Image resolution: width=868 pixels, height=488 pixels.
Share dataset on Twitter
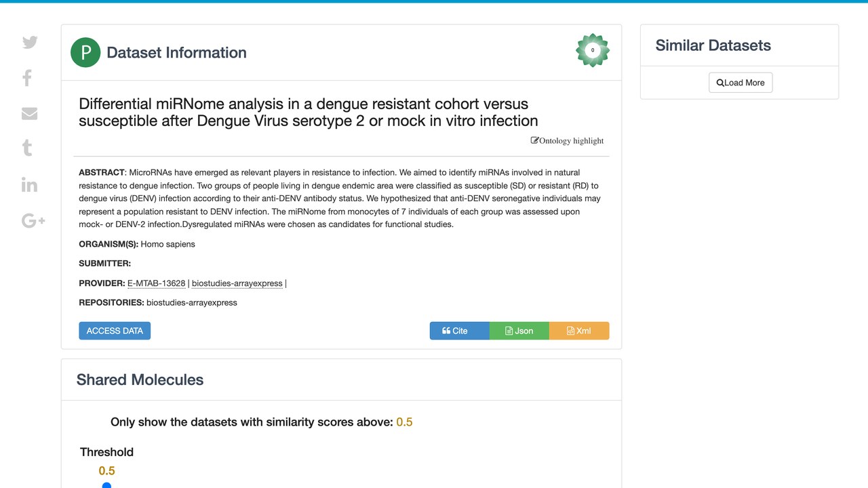point(30,42)
